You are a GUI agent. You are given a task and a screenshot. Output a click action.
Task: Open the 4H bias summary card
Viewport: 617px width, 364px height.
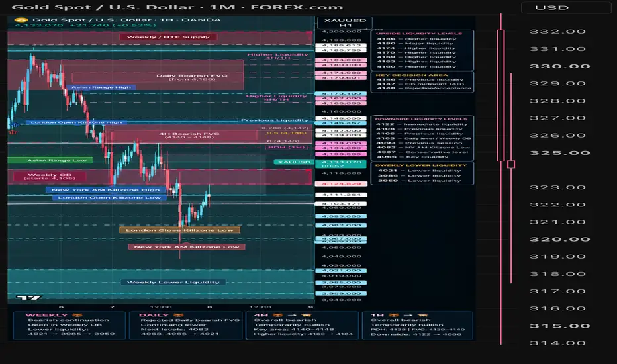(302, 326)
